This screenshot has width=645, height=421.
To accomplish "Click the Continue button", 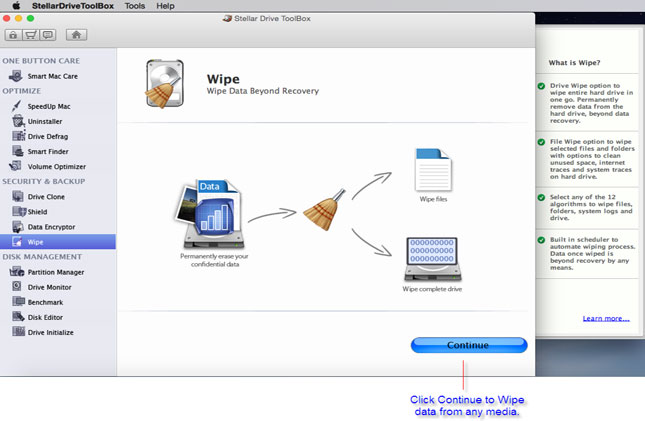I will [x=469, y=345].
